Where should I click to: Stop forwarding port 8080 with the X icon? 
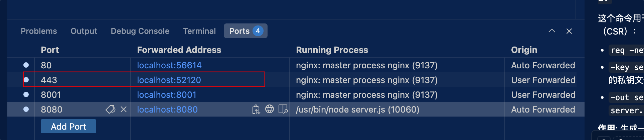point(124,110)
